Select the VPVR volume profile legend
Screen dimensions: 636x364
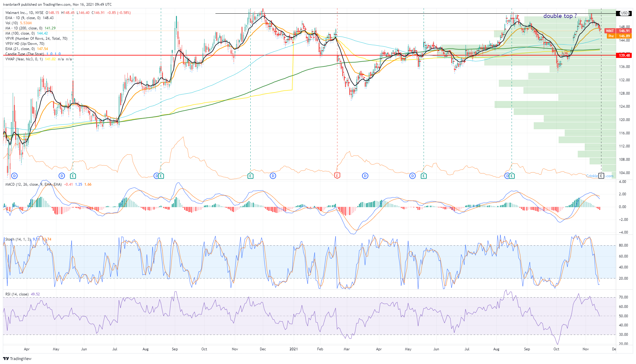coord(36,39)
